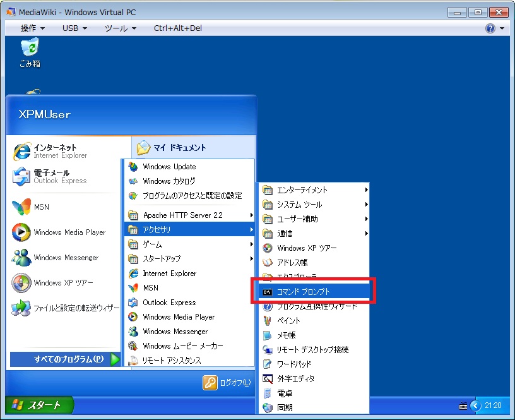Screen dimensions: 515x420
Task: Click the 21:20 clock in tray
Action: click(493, 405)
